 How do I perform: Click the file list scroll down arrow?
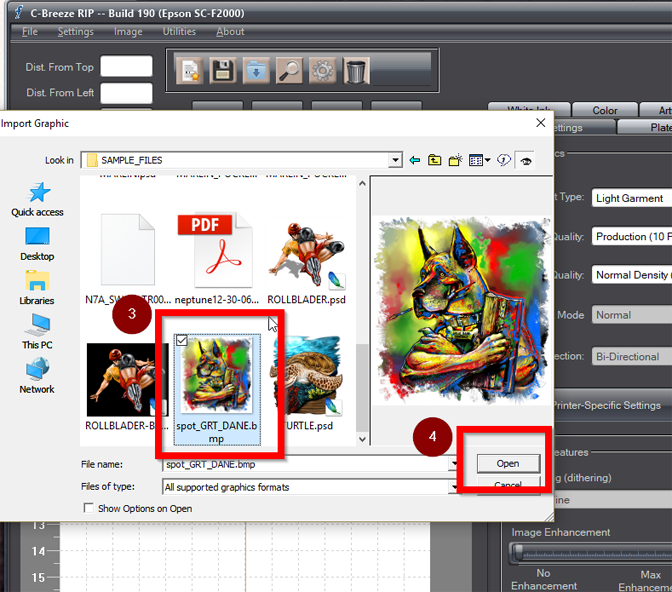point(362,439)
